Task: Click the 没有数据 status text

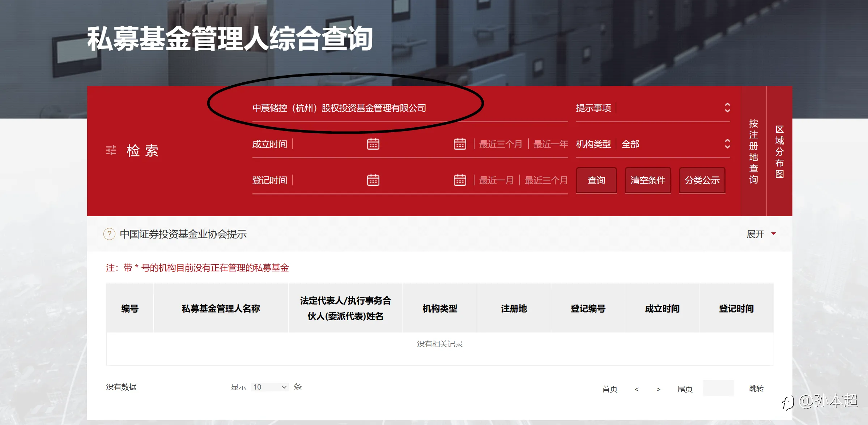Action: (121, 387)
